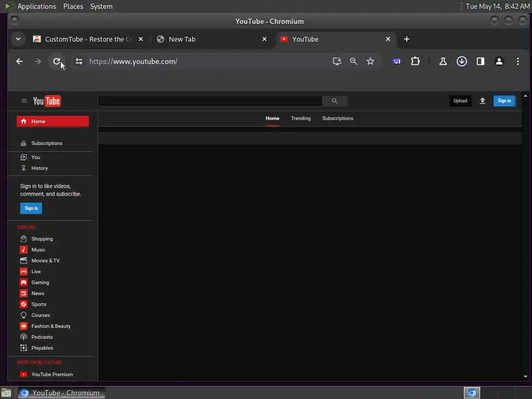This screenshot has height=399, width=532.
Task: Open the Chromium three-dot menu
Action: 518,61
